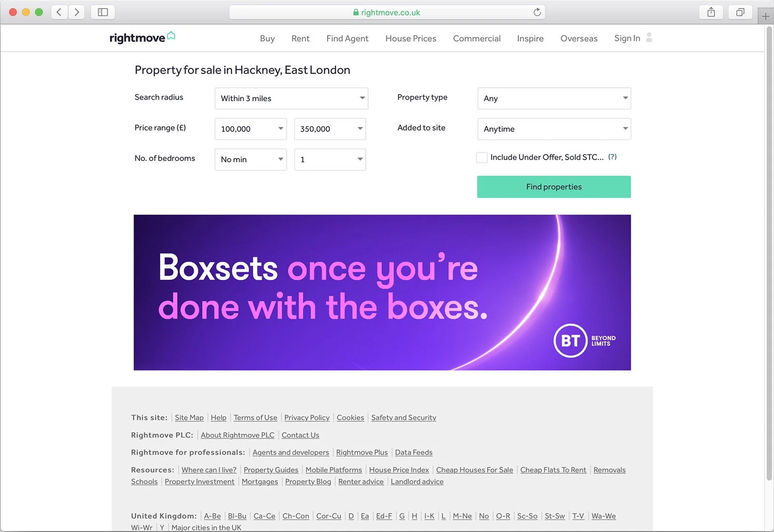Open the Overseas menu
Screen dimensions: 774x532
pos(579,38)
